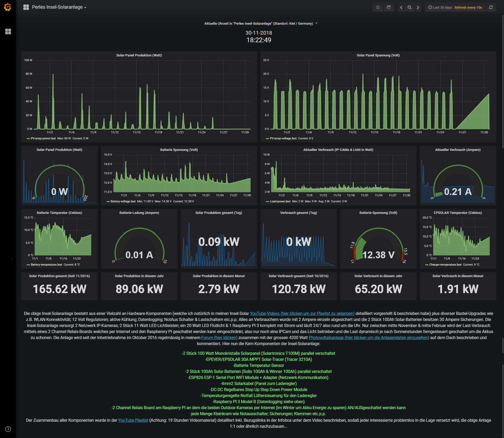The height and width of the screenshot is (438, 504).
Task: Click the share dashboard icon
Action: point(389,7)
